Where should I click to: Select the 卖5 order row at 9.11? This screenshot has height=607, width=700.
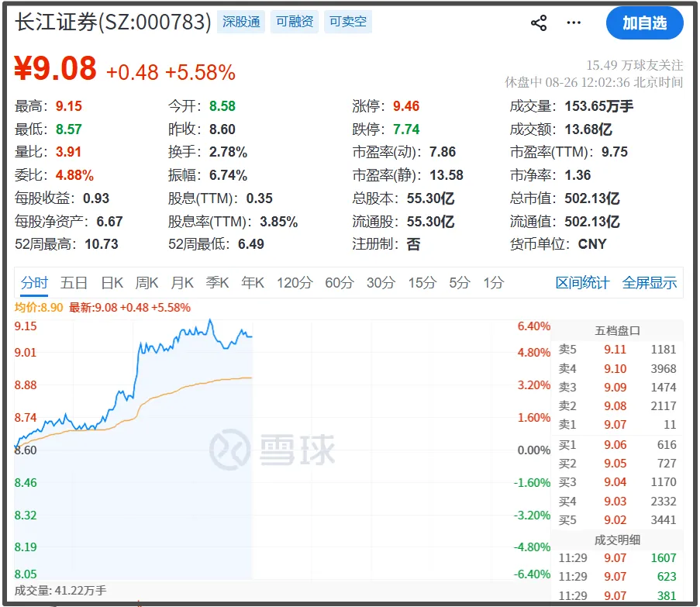(x=617, y=350)
